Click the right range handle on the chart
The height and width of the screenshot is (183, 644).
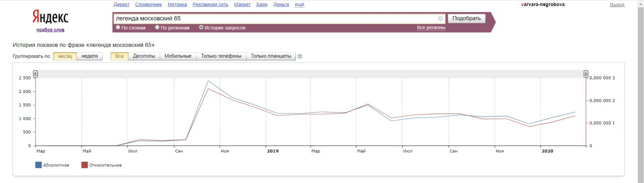(586, 74)
